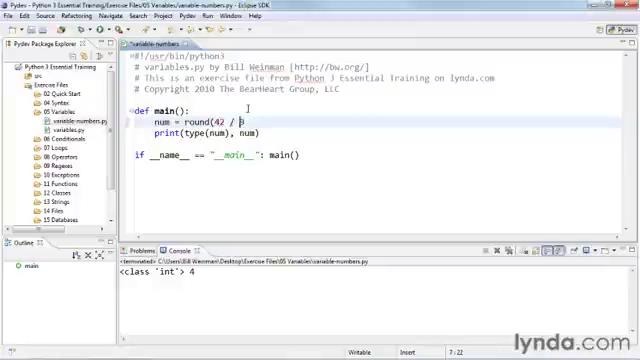
Task: Open the 04 Syntax folder
Action: (x=56, y=103)
